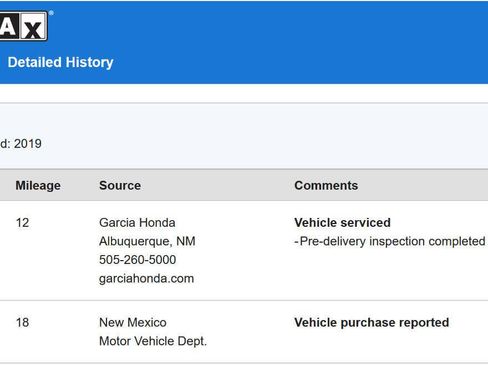Screen dimensions: 488x366
Task: Click the Comments column header
Action: 326,185
